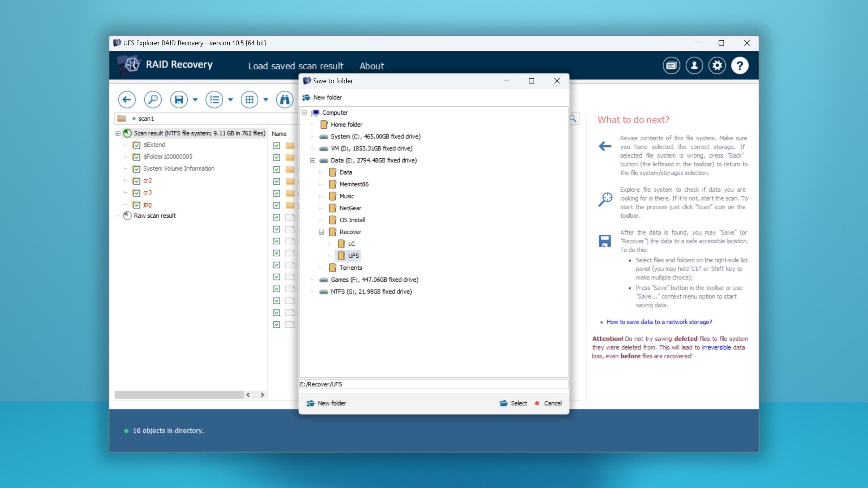The image size is (868, 488).
Task: Uncheck the jpg folder checkbox
Action: coord(136,205)
